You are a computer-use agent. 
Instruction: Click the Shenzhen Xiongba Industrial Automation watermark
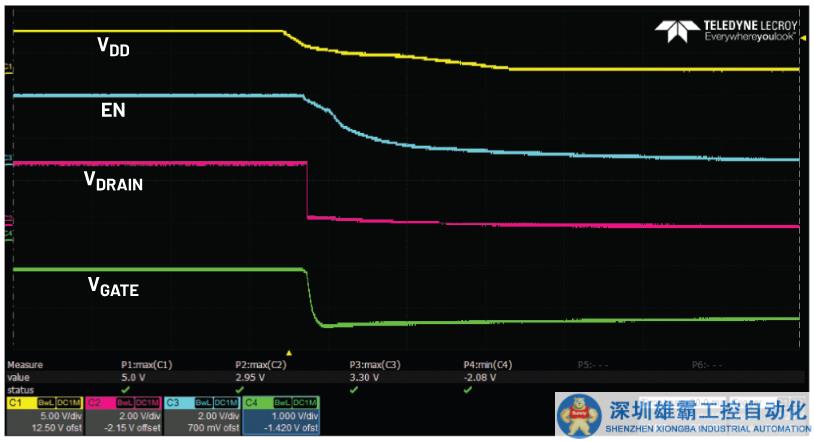click(683, 415)
